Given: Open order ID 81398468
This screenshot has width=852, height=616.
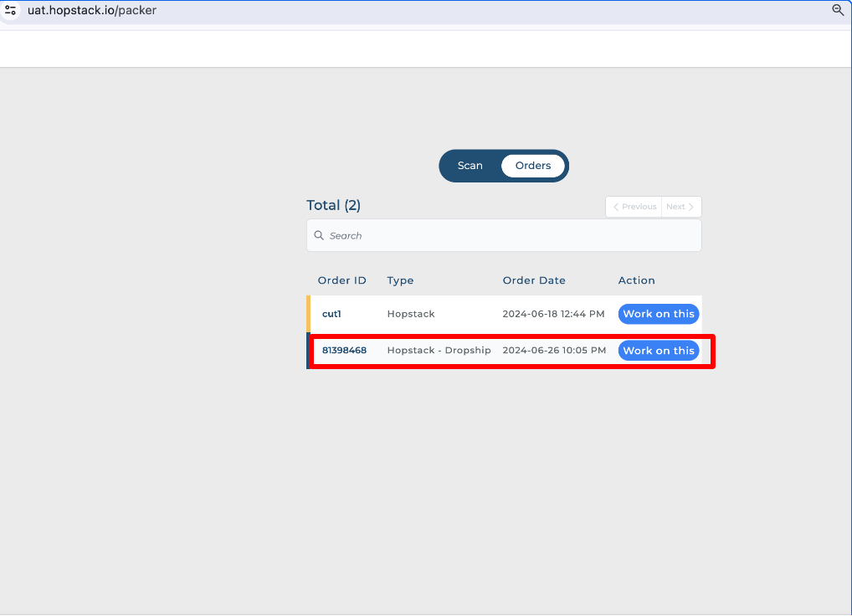Looking at the screenshot, I should pyautogui.click(x=344, y=351).
